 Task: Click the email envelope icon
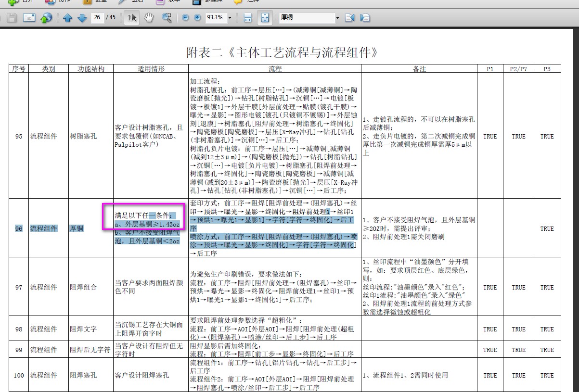[29, 18]
